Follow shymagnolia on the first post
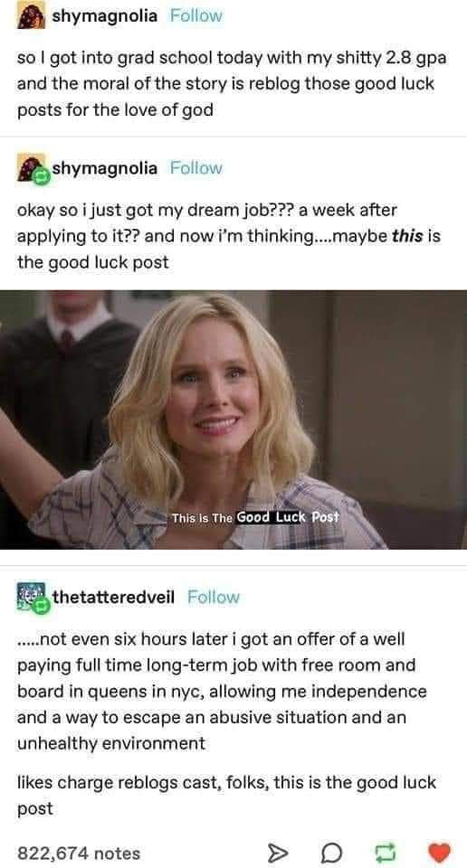This screenshot has height=868, width=467. coord(196,16)
